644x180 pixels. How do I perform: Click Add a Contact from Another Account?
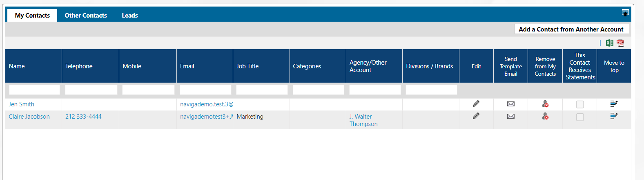(x=571, y=29)
